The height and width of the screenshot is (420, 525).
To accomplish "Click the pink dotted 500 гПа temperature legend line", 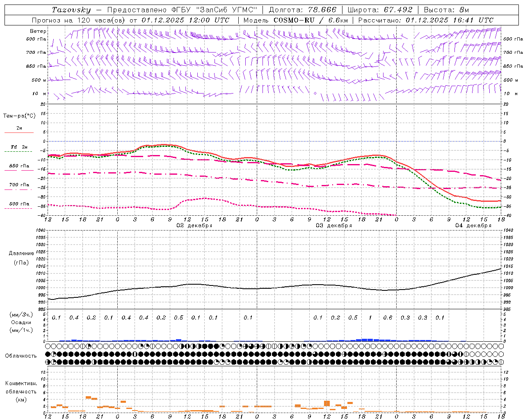I will pyautogui.click(x=19, y=208).
